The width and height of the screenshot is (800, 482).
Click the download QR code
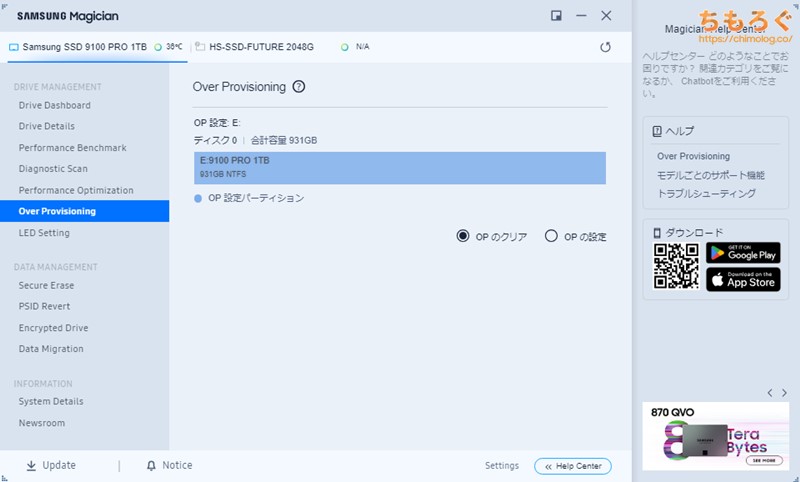(x=676, y=266)
